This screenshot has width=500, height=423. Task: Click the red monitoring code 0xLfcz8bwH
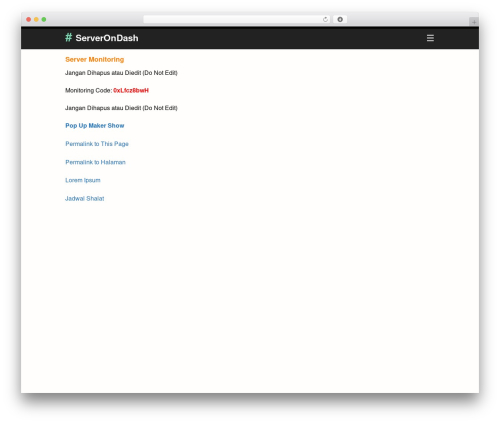pyautogui.click(x=131, y=90)
